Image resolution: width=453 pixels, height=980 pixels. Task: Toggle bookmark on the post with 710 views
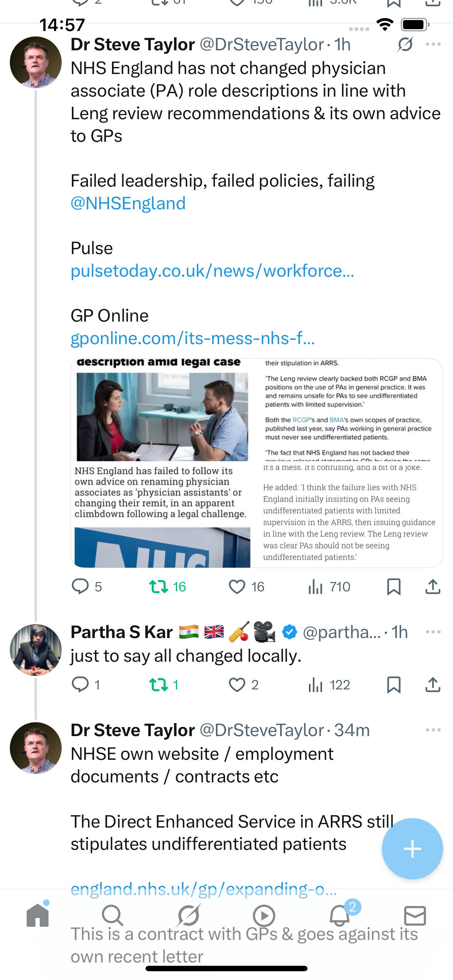394,587
